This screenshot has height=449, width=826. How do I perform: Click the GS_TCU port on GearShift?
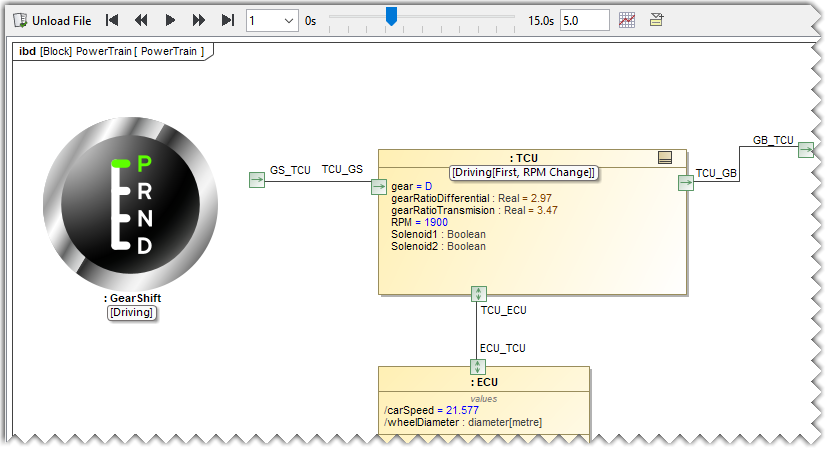[257, 179]
